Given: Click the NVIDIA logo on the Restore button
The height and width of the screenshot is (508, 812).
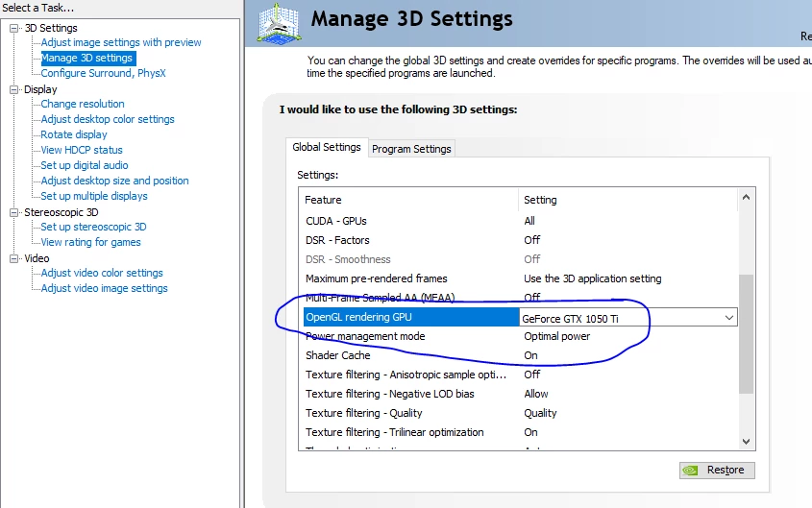Looking at the screenshot, I should click(x=690, y=471).
